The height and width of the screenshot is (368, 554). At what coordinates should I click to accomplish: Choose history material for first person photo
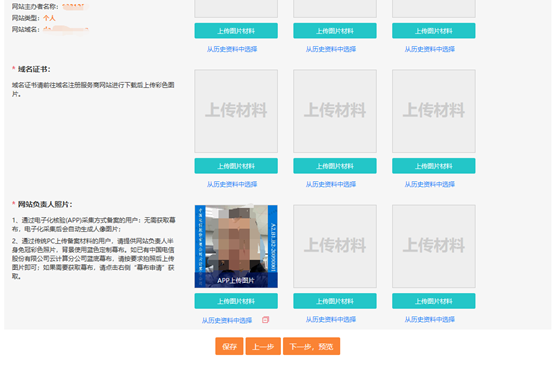[x=227, y=320]
